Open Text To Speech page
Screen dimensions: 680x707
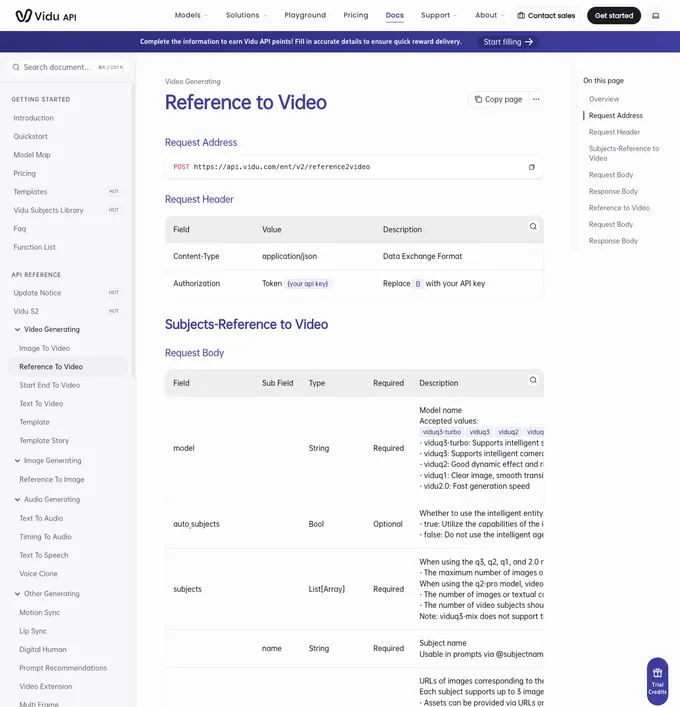pos(44,556)
